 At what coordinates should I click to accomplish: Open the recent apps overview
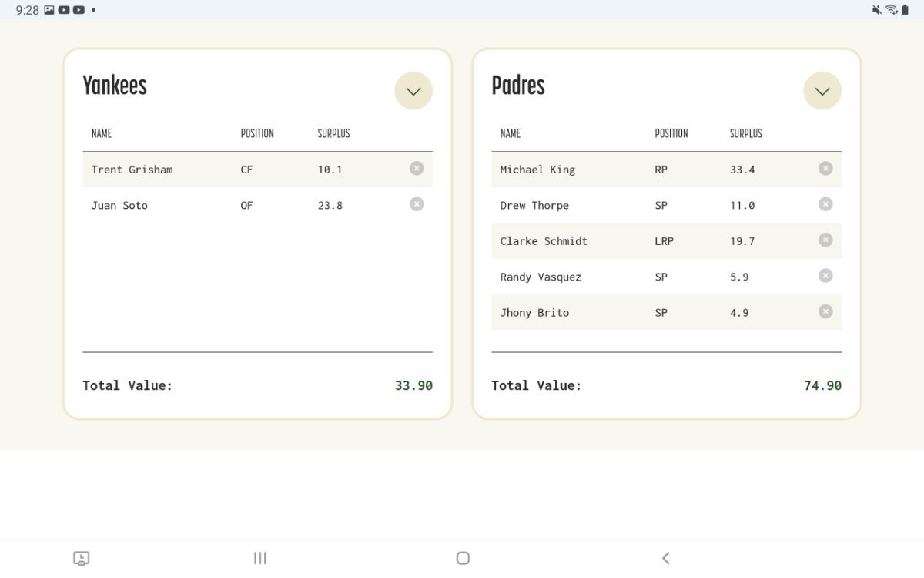pyautogui.click(x=260, y=558)
